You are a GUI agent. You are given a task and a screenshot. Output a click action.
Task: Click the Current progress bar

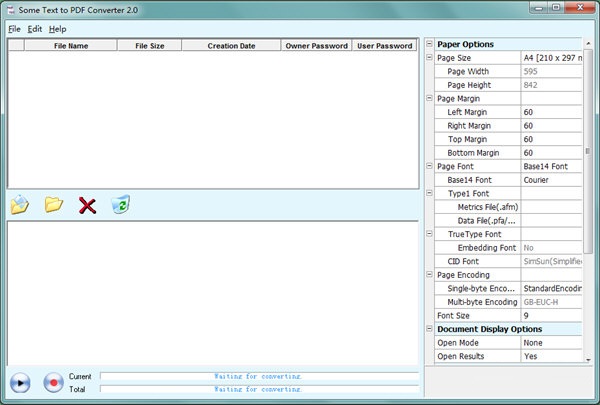pos(259,376)
